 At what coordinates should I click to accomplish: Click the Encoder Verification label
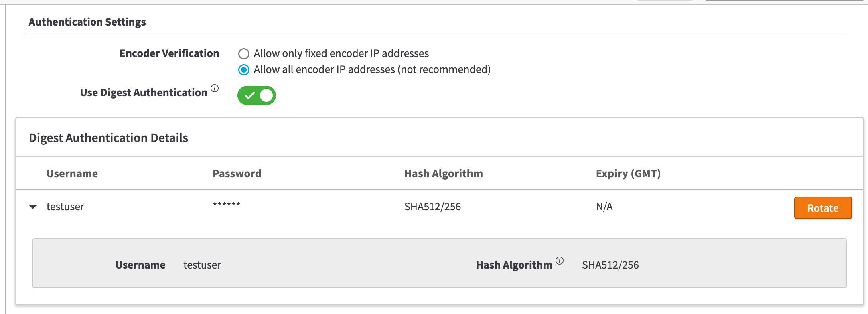[169, 54]
